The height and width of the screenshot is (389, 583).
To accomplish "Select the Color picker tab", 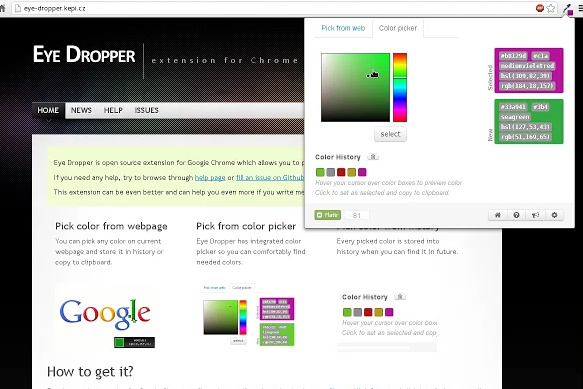I will point(398,28).
